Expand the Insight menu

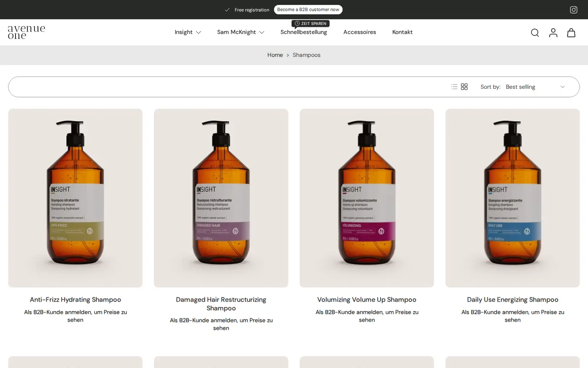[188, 32]
